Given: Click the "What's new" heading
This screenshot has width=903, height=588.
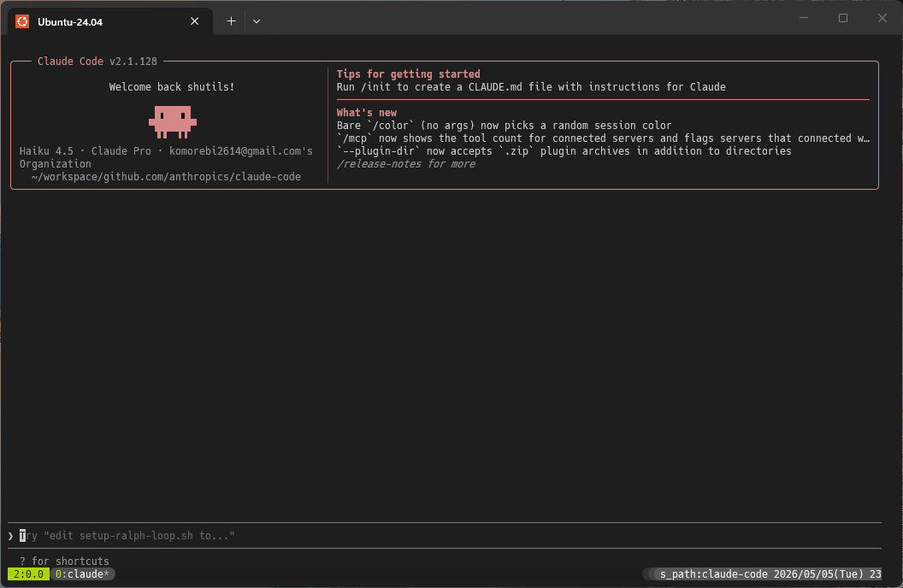Looking at the screenshot, I should tap(367, 113).
